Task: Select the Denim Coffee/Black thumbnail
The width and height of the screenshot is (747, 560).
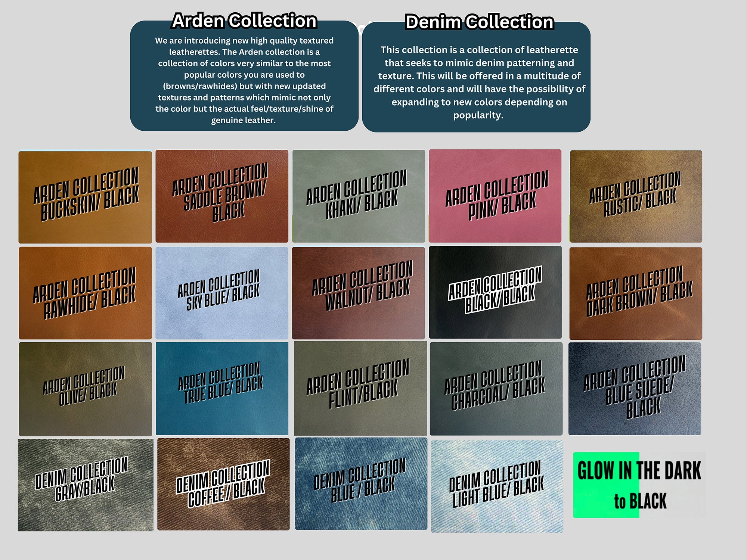Action: [x=223, y=484]
